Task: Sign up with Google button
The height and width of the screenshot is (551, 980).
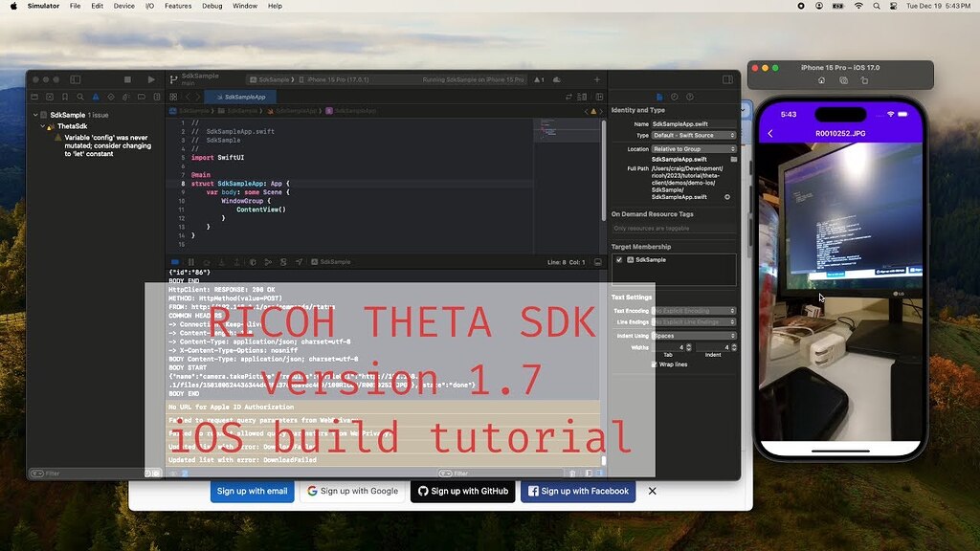Action: 352,491
